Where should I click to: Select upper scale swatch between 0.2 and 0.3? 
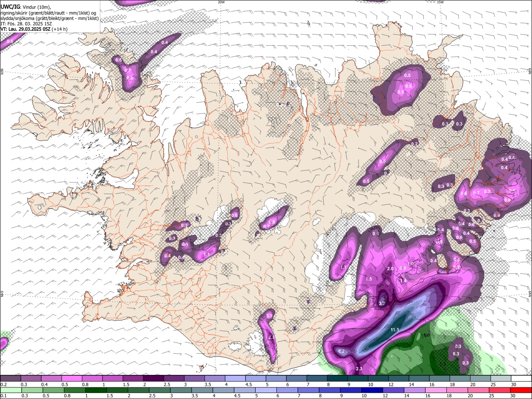(10, 379)
